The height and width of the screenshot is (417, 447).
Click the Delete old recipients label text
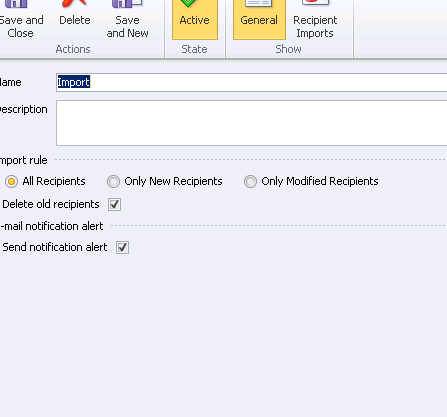click(51, 204)
